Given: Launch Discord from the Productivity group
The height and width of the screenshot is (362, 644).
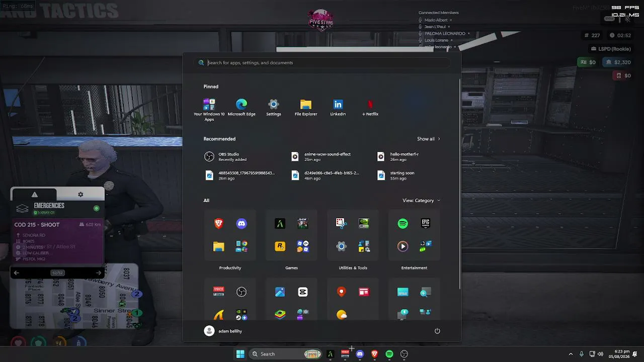Looking at the screenshot, I should click(242, 223).
